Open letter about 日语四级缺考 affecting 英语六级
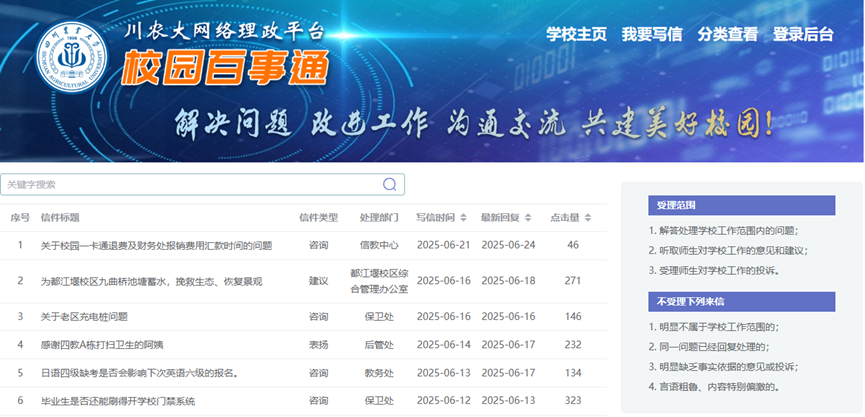Screen dimensions: 865x417 coord(138,373)
